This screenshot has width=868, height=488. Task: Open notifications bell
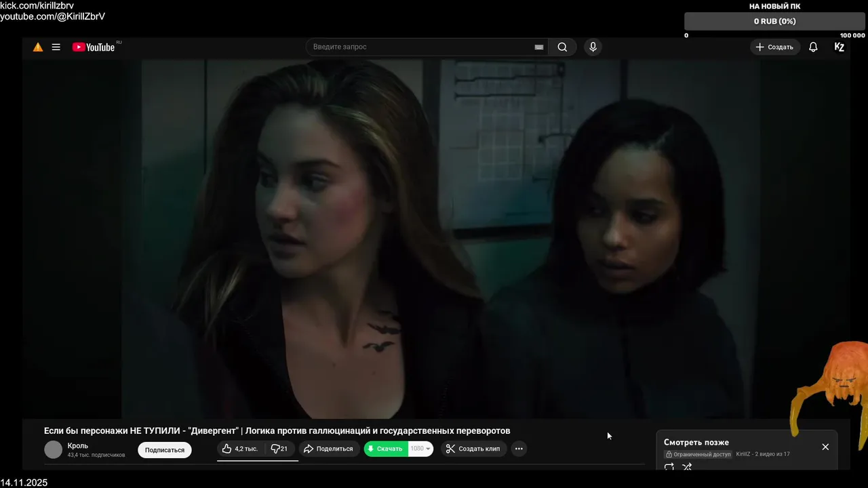[813, 47]
